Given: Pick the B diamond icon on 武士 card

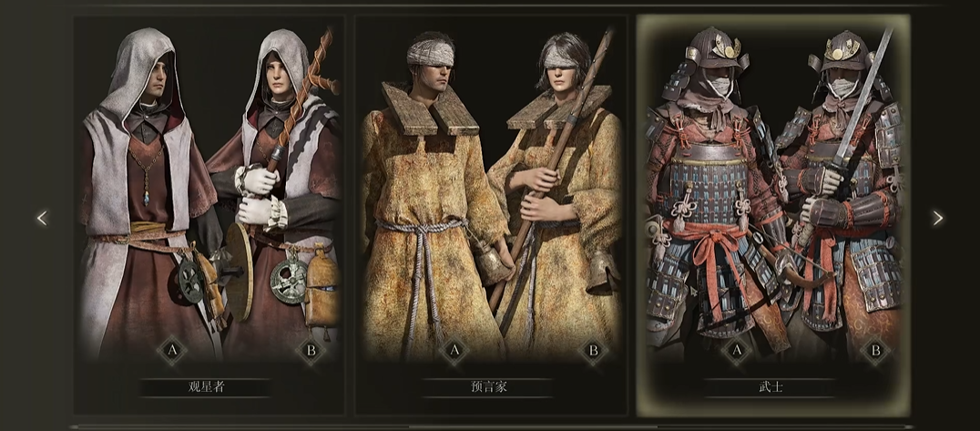Looking at the screenshot, I should click(x=875, y=351).
